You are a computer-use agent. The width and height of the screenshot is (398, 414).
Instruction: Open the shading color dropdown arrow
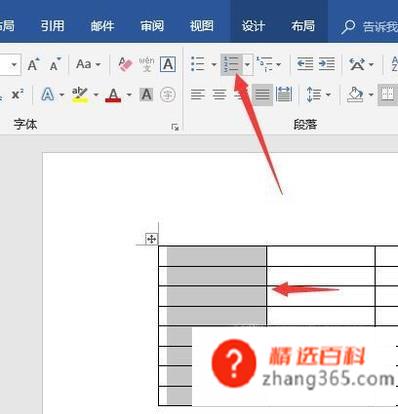pyautogui.click(x=371, y=95)
